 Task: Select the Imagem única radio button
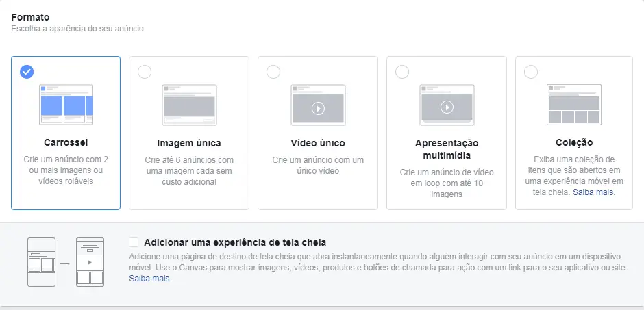144,72
